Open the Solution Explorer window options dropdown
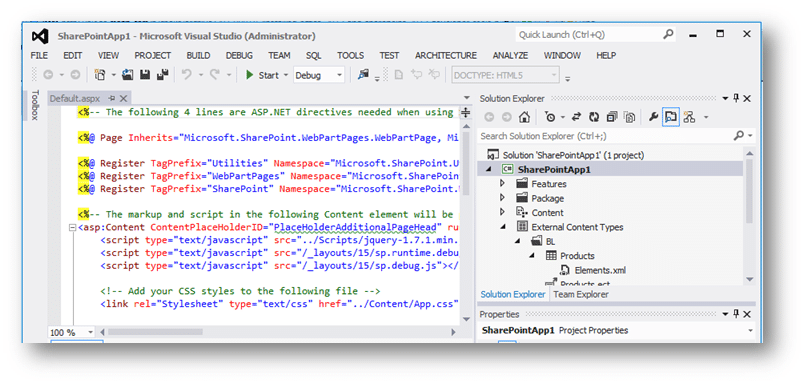 tap(725, 98)
